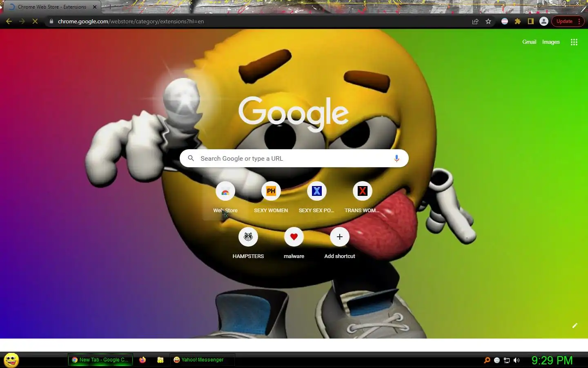Open the TRANS WOM... shortcut tile

click(x=363, y=198)
